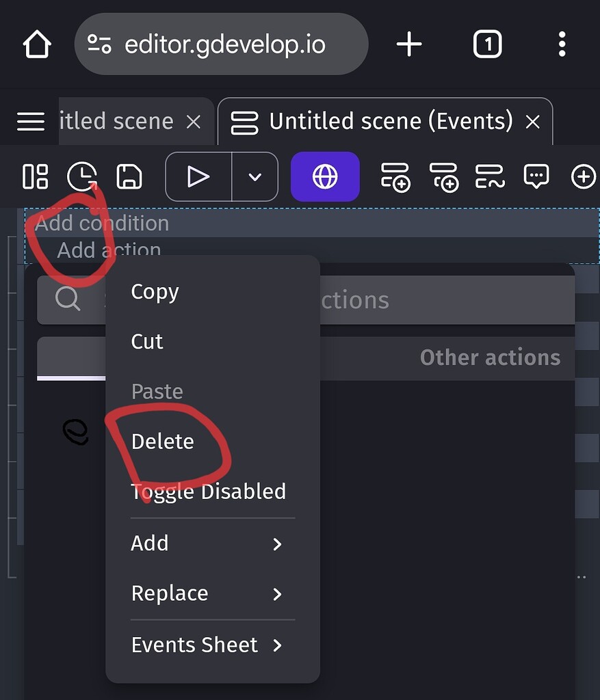The width and height of the screenshot is (600, 700).
Task: Open the hamburger menu beside the scene tabs
Action: (30, 121)
